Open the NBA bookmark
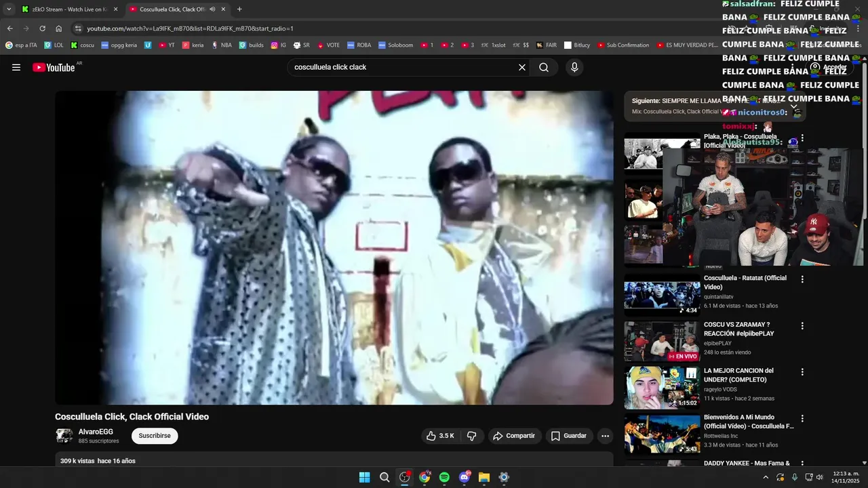The image size is (868, 488). click(x=222, y=45)
